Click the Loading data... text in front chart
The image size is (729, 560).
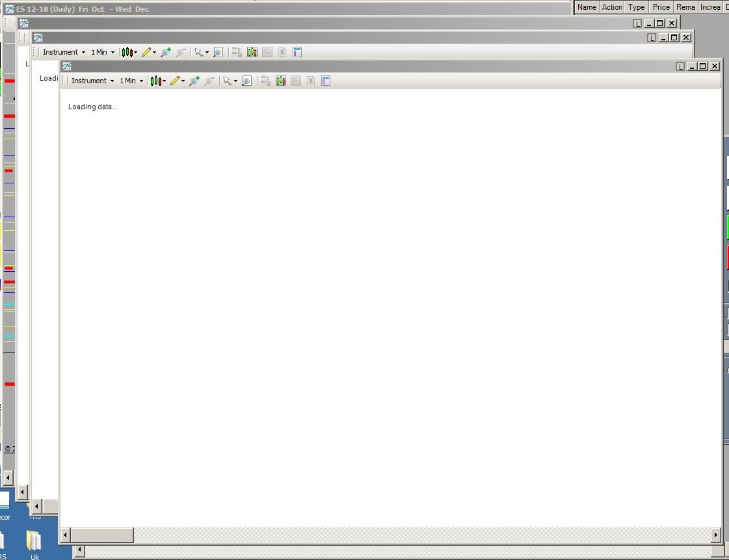[92, 107]
